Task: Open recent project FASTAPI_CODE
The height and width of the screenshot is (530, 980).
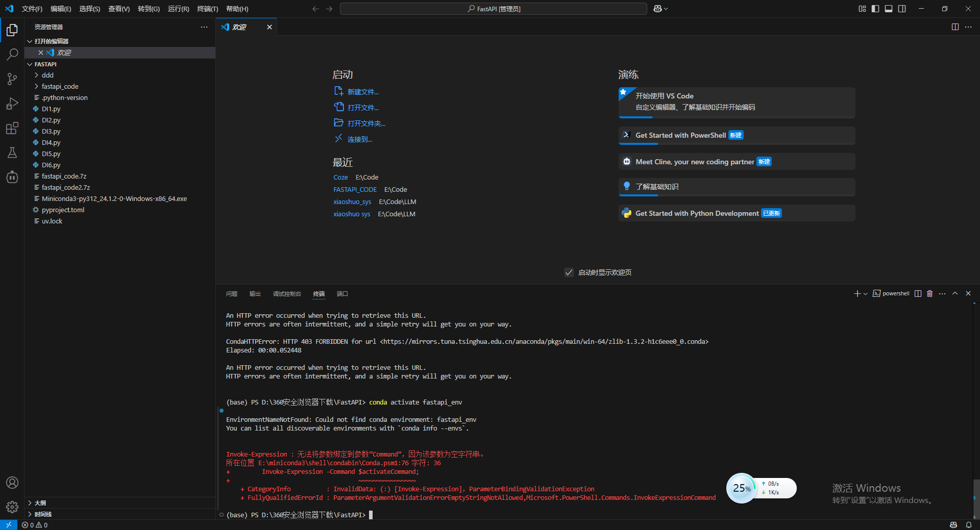Action: pos(355,190)
